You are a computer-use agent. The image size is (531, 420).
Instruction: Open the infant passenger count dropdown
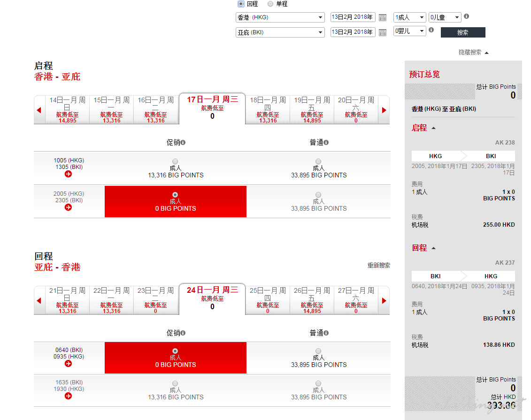(410, 31)
